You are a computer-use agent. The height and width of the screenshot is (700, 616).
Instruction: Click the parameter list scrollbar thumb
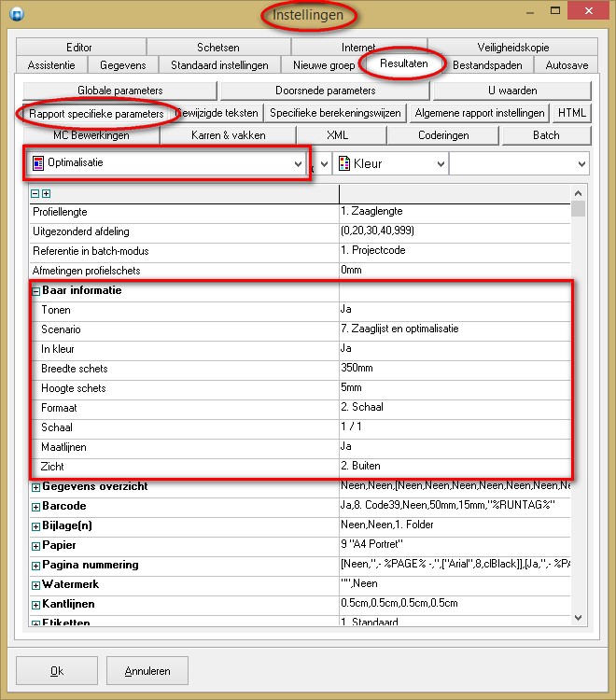(578, 208)
